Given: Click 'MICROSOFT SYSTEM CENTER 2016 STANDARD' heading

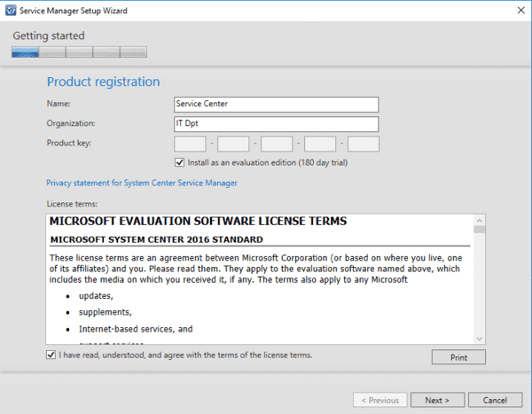Looking at the screenshot, I should click(156, 239).
